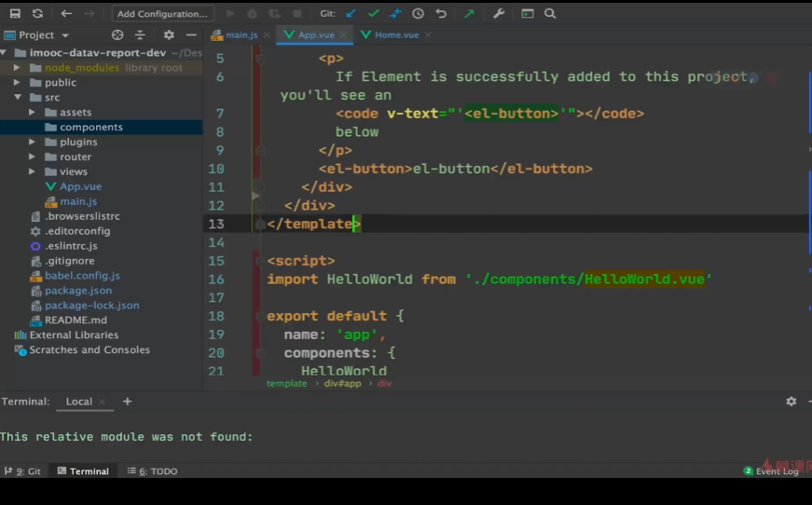The height and width of the screenshot is (505, 812).
Task: Switch to the main.js editor tab
Action: (x=241, y=35)
